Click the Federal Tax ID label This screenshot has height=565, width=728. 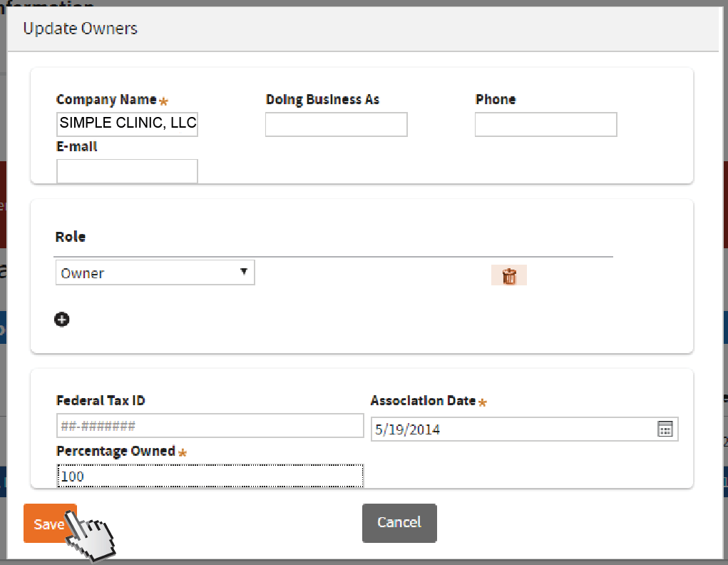[101, 400]
